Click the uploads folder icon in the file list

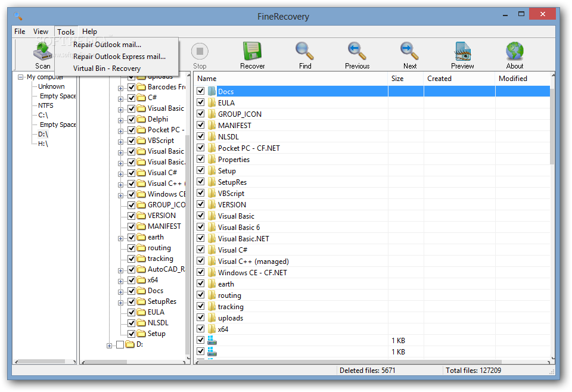(x=212, y=318)
